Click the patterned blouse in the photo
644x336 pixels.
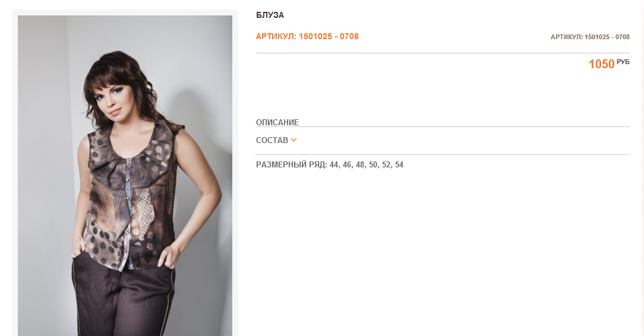click(x=131, y=197)
